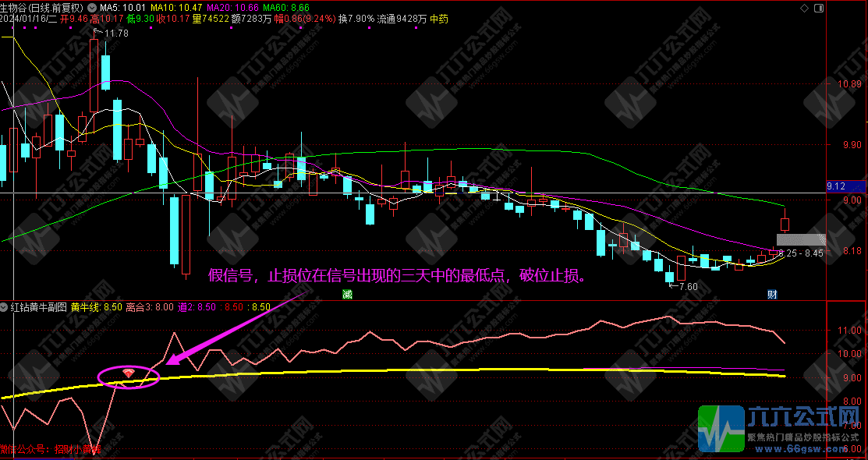The width and height of the screenshot is (868, 460).
Task: Select the 离合3: 8.00 indicator label
Action: 150,307
